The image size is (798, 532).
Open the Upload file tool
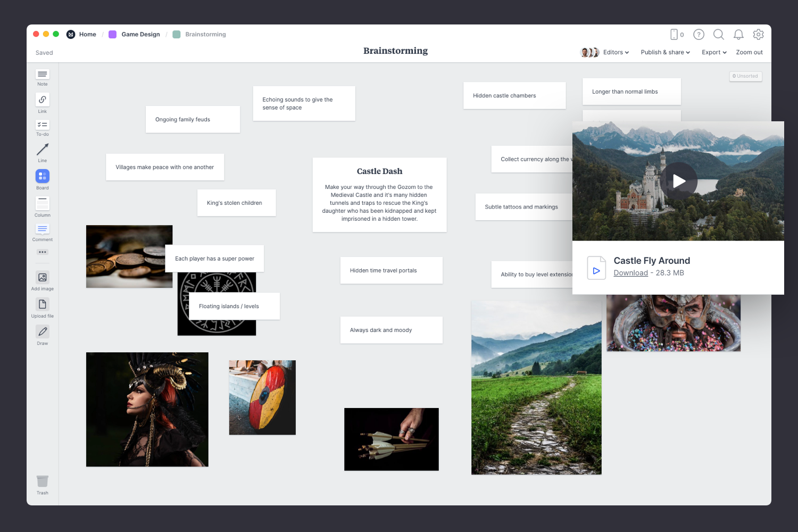pyautogui.click(x=42, y=305)
